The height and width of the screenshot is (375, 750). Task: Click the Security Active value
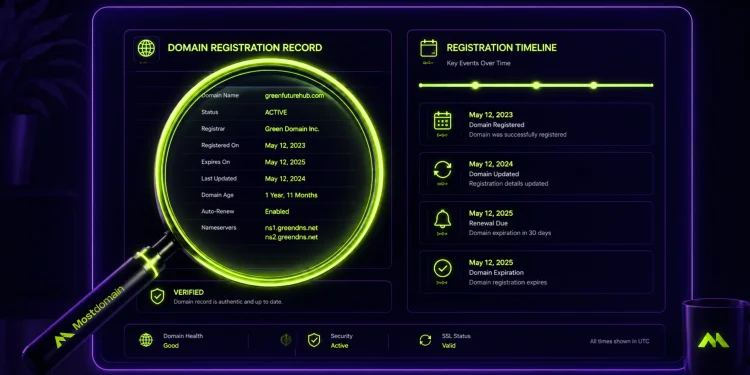pyautogui.click(x=340, y=345)
